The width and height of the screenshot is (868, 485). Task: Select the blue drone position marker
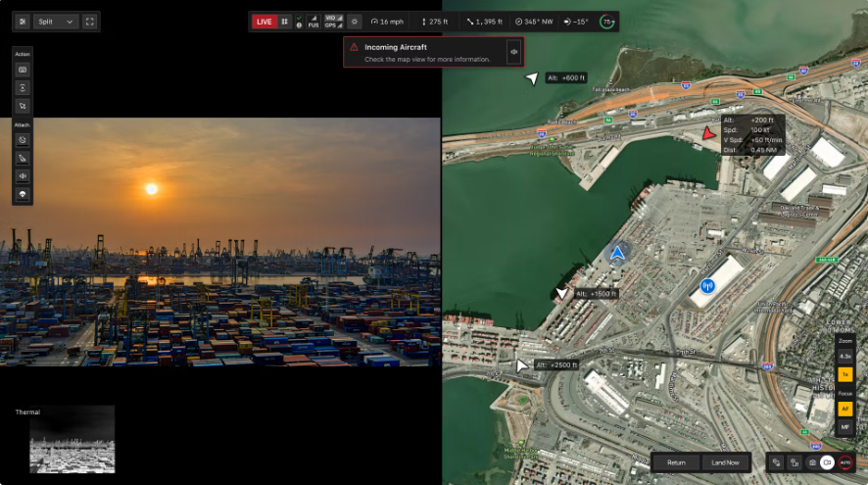click(617, 253)
